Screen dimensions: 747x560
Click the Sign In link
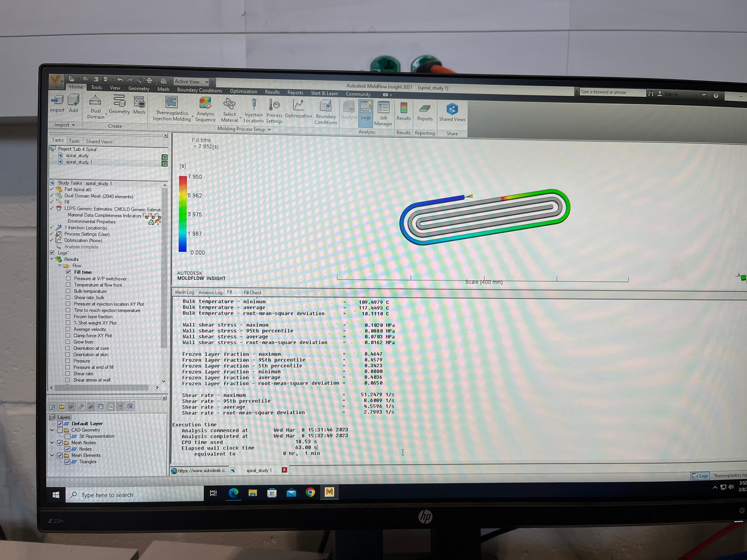pyautogui.click(x=671, y=94)
